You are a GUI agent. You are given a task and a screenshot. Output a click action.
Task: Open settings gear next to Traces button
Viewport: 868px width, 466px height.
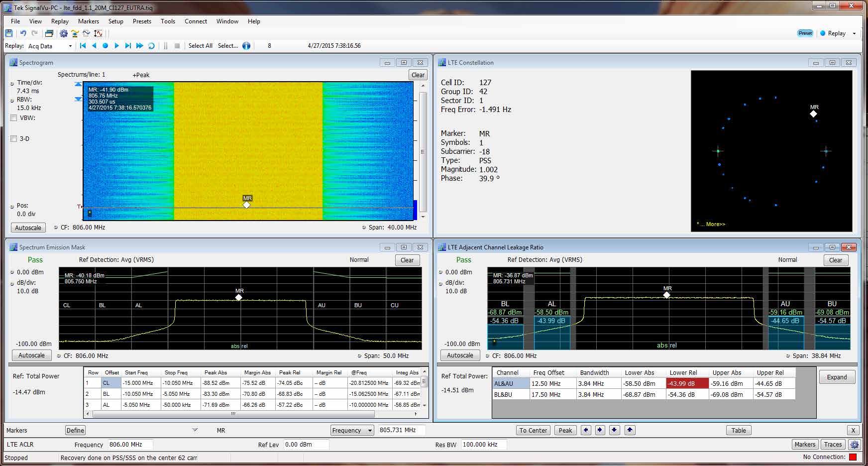tap(855, 445)
